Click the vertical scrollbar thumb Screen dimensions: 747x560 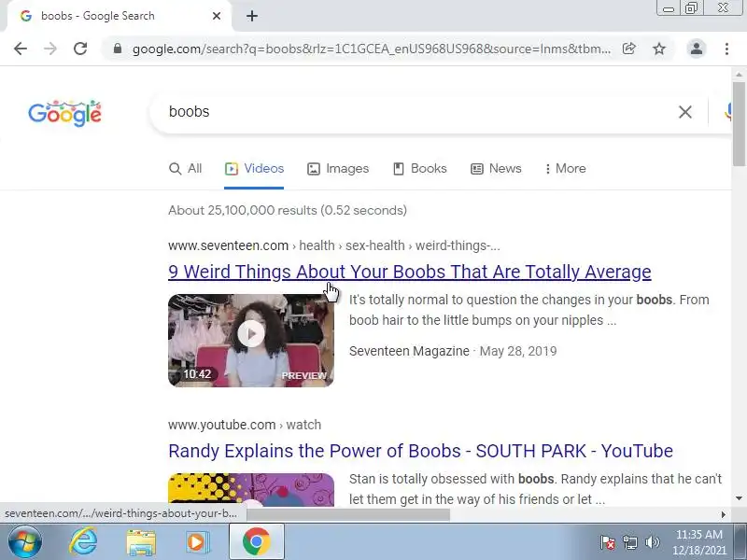pyautogui.click(x=739, y=124)
